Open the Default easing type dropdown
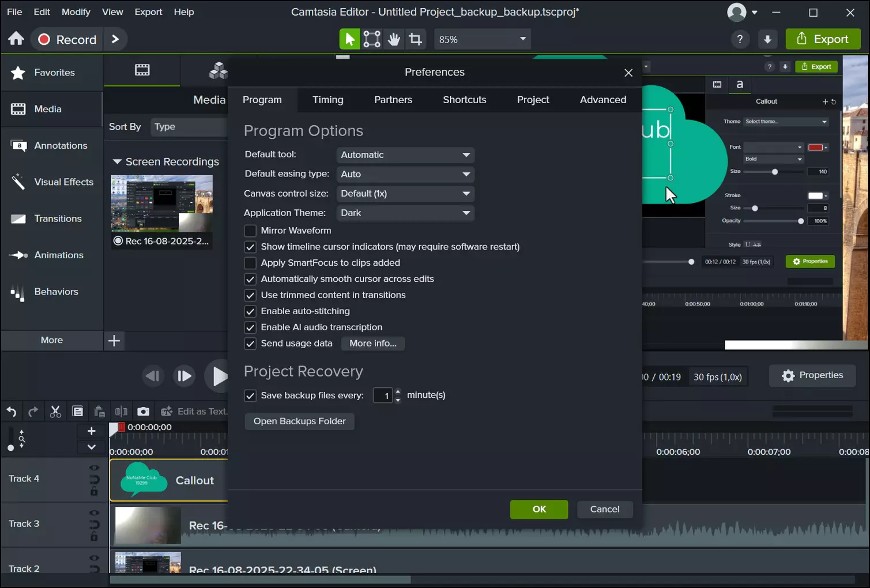The height and width of the screenshot is (588, 870). point(405,174)
